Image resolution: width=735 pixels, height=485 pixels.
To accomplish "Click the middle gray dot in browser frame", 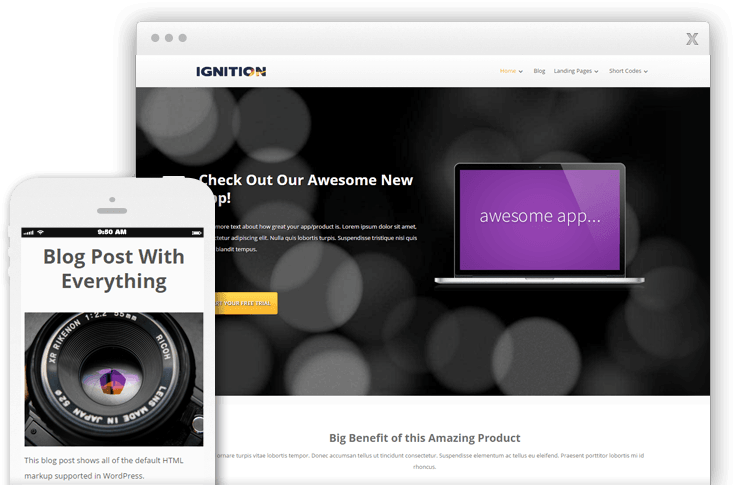I will point(169,38).
